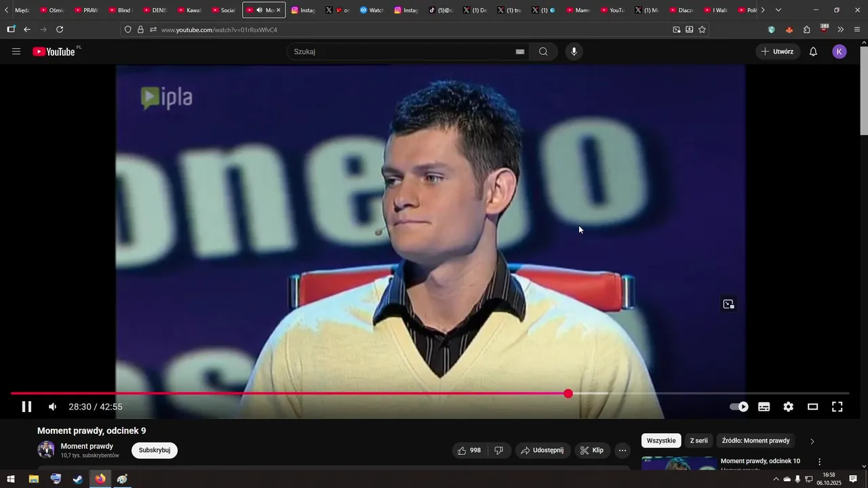Image resolution: width=868 pixels, height=488 pixels.
Task: Show hidden system tray icons
Action: pos(776,479)
